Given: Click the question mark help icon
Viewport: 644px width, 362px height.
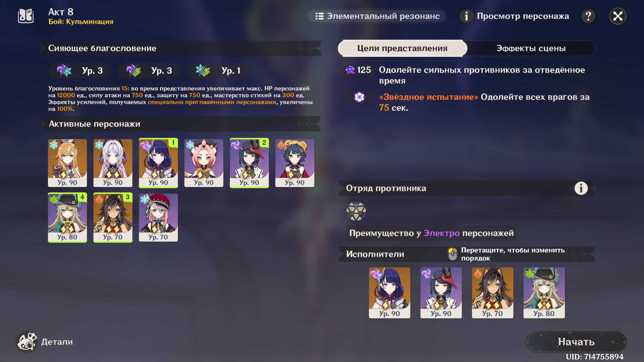Looking at the screenshot, I should point(588,16).
